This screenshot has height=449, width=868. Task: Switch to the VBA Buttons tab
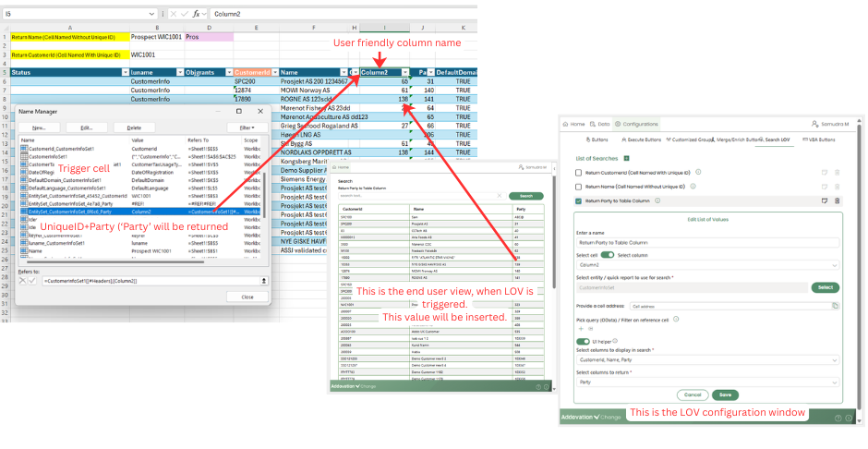click(x=820, y=140)
